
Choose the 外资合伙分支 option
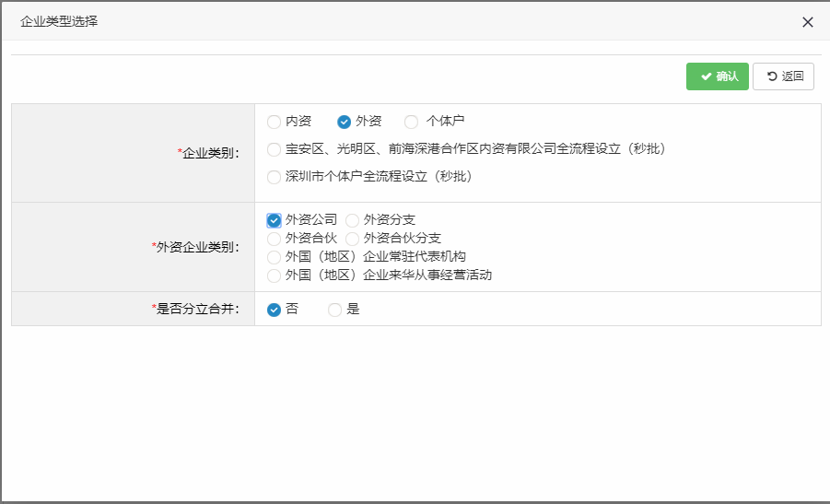[x=352, y=239]
